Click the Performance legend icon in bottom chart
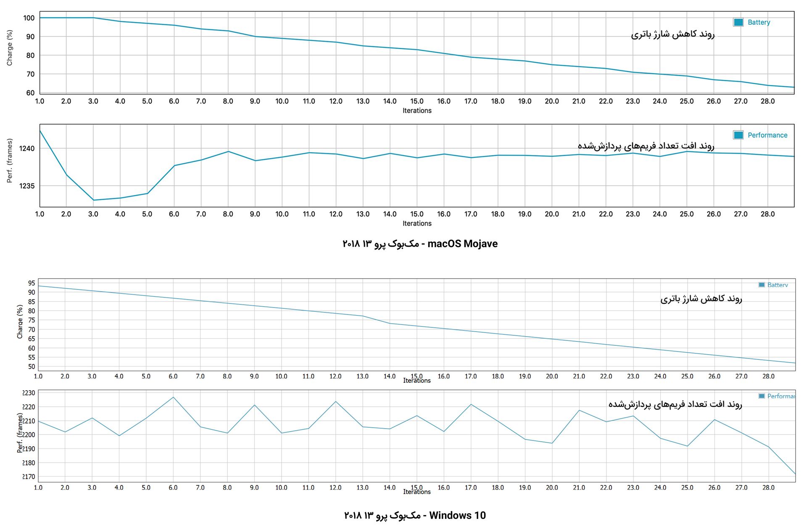 point(762,397)
